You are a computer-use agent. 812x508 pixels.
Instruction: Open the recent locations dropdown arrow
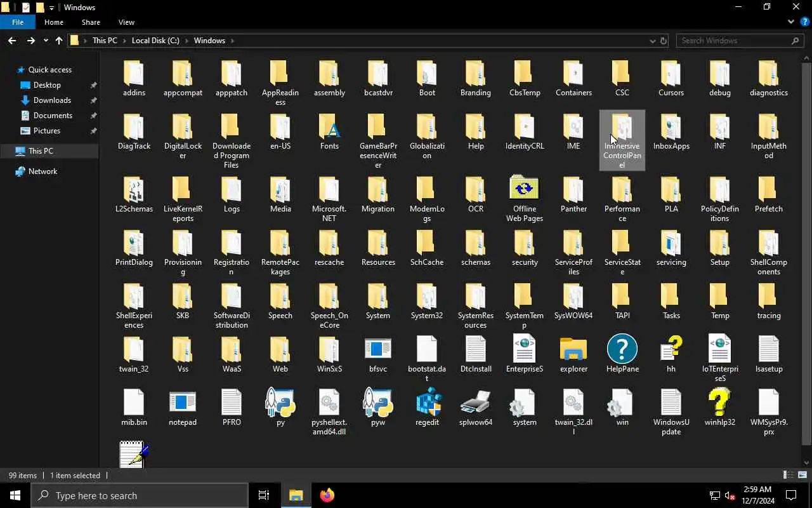coord(46,41)
